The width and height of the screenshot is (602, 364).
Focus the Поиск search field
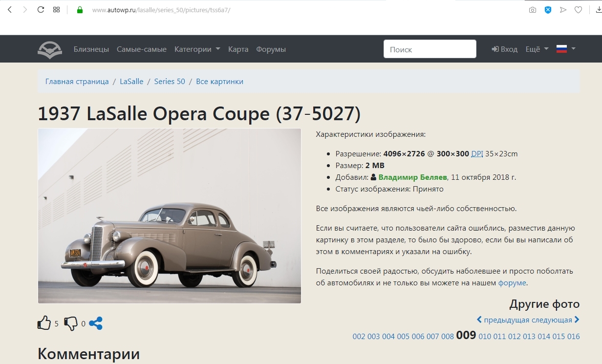point(430,49)
